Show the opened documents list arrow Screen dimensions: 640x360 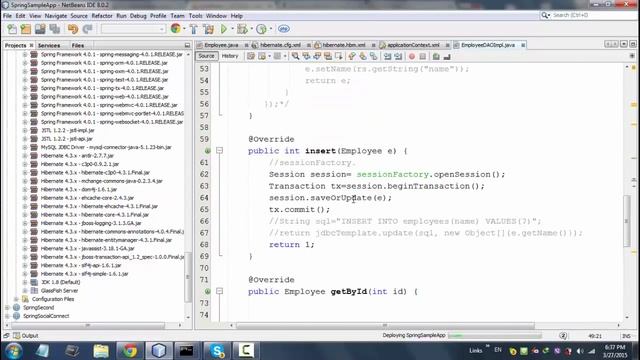pyautogui.click(x=624, y=44)
